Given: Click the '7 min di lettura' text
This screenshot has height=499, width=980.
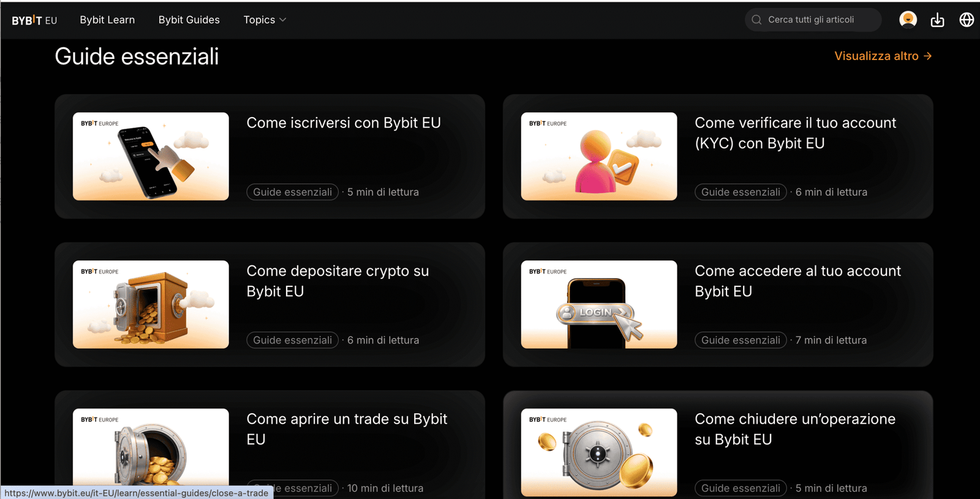Looking at the screenshot, I should (x=831, y=340).
